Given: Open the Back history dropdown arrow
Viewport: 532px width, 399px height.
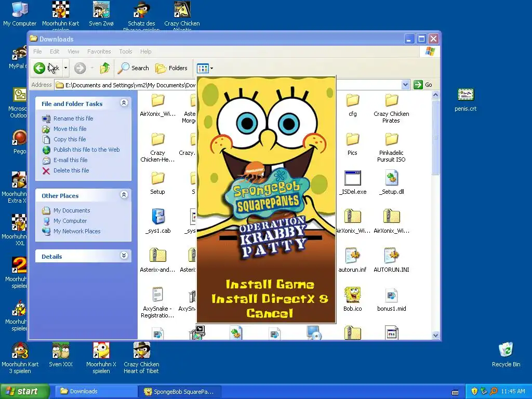Looking at the screenshot, I should (x=66, y=68).
